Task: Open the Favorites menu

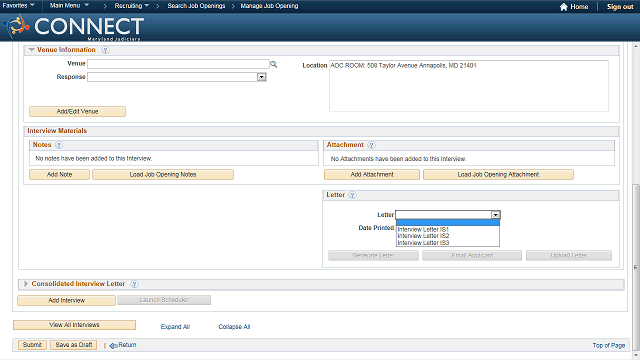Action: (x=18, y=6)
